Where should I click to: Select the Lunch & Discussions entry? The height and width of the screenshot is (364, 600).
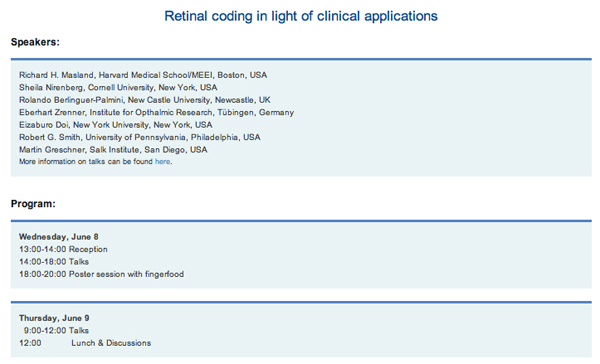click(111, 343)
